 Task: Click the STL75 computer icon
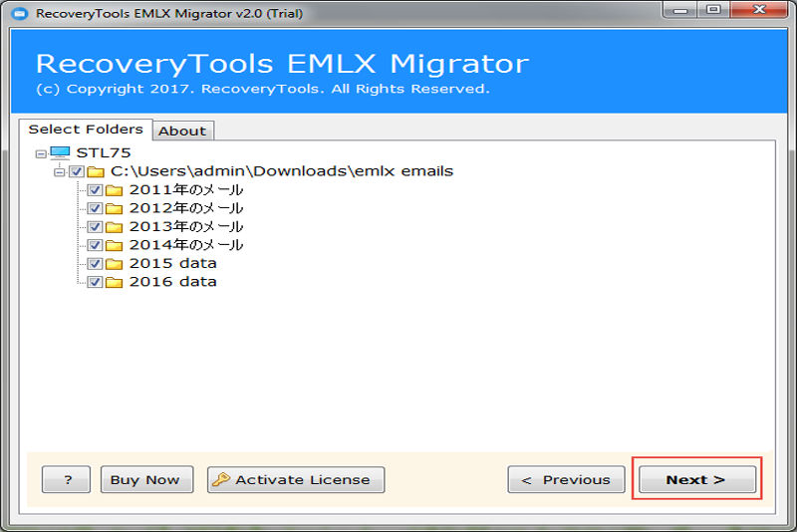pos(60,152)
